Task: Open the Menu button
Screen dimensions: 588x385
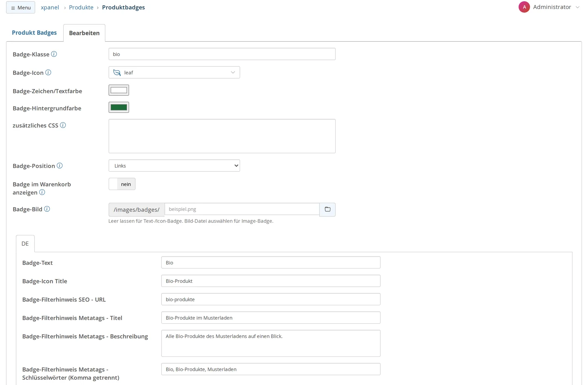Action: click(21, 7)
